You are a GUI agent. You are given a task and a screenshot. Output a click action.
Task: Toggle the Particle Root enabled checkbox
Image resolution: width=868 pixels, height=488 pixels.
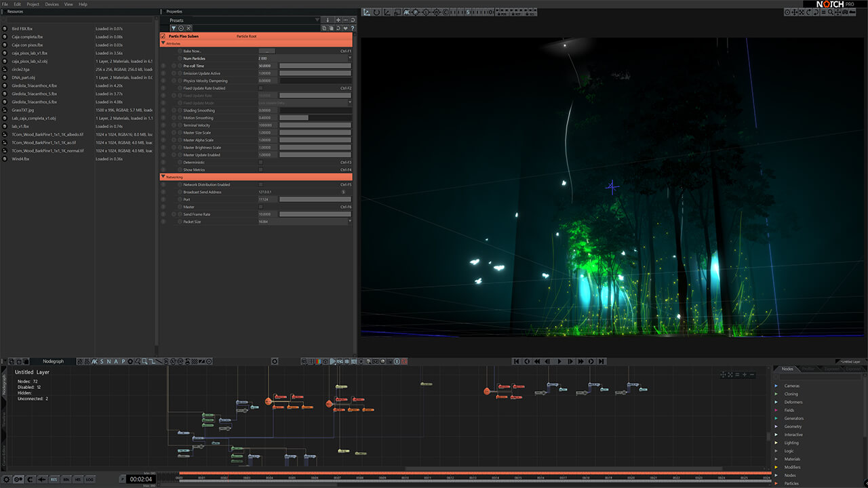pos(163,36)
